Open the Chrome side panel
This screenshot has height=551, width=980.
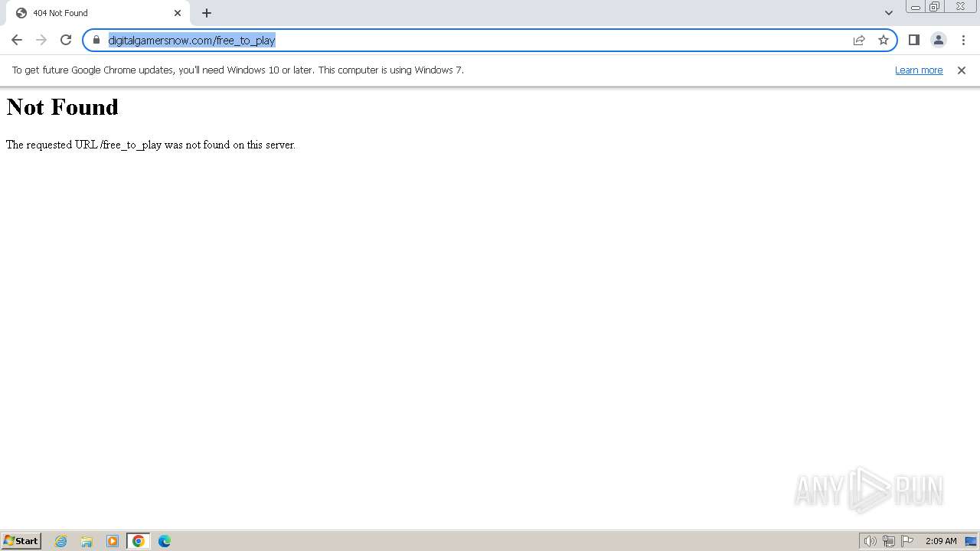click(x=914, y=40)
